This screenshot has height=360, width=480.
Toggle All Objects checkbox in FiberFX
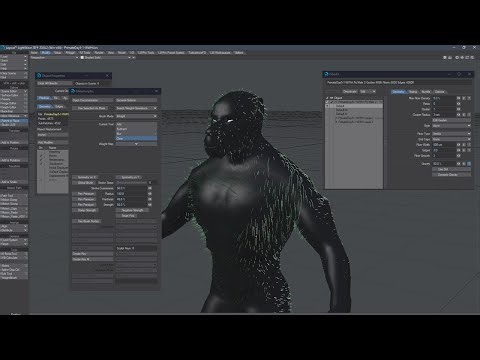coord(328,98)
